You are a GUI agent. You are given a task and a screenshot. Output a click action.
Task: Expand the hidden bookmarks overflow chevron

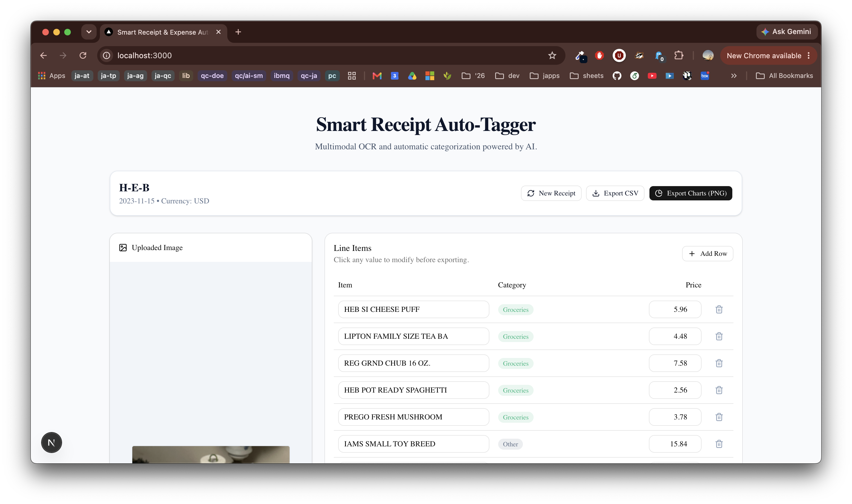[734, 76]
